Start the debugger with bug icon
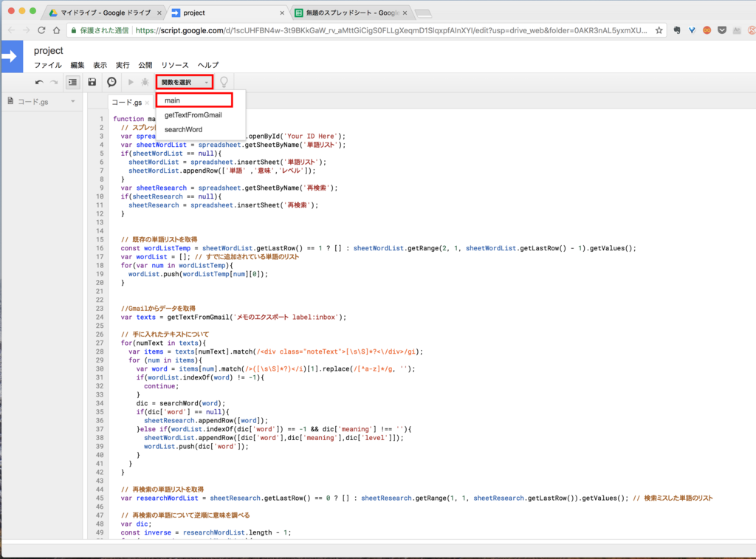The width and height of the screenshot is (756, 559). pos(145,82)
